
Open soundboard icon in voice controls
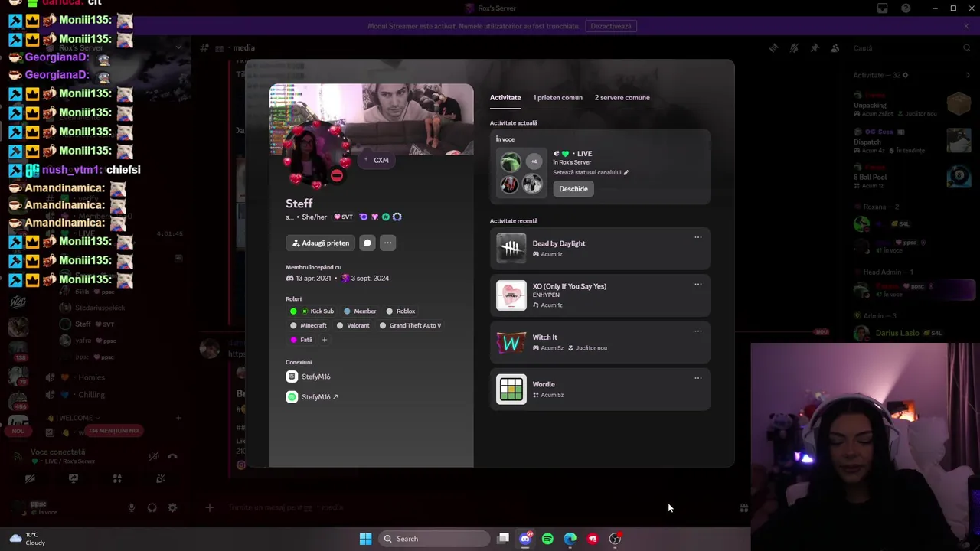tap(161, 478)
